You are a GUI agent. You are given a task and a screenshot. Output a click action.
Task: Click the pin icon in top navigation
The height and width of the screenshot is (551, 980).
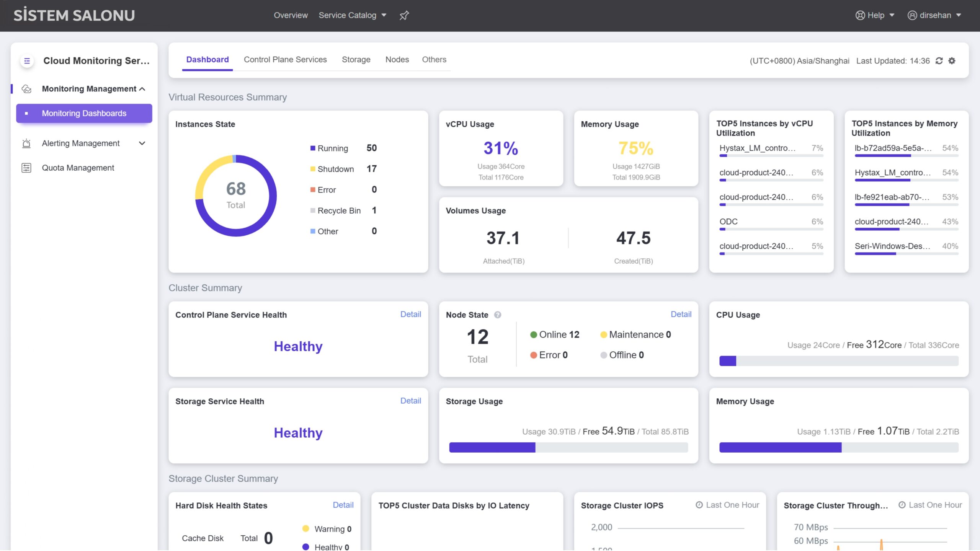pos(404,15)
